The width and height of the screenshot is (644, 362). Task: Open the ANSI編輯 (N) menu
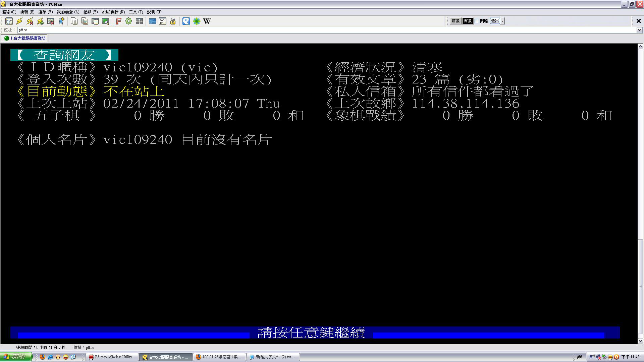click(x=113, y=12)
